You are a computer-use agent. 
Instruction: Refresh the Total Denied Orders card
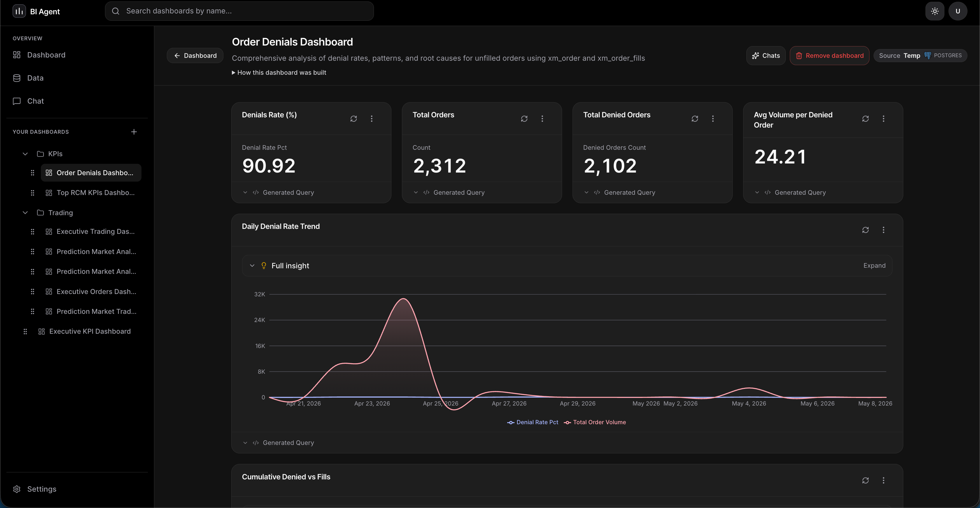click(x=695, y=119)
